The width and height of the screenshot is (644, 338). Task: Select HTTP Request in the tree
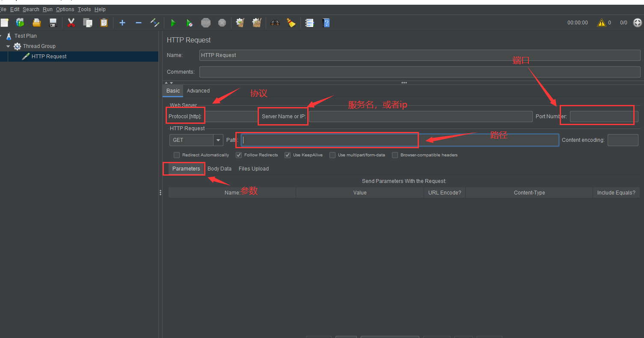pyautogui.click(x=49, y=57)
